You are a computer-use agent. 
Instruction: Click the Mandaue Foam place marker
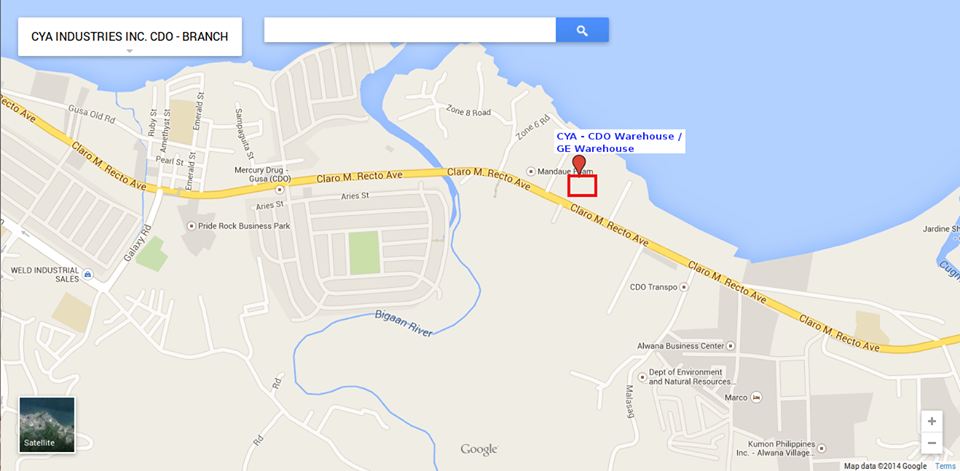click(531, 171)
